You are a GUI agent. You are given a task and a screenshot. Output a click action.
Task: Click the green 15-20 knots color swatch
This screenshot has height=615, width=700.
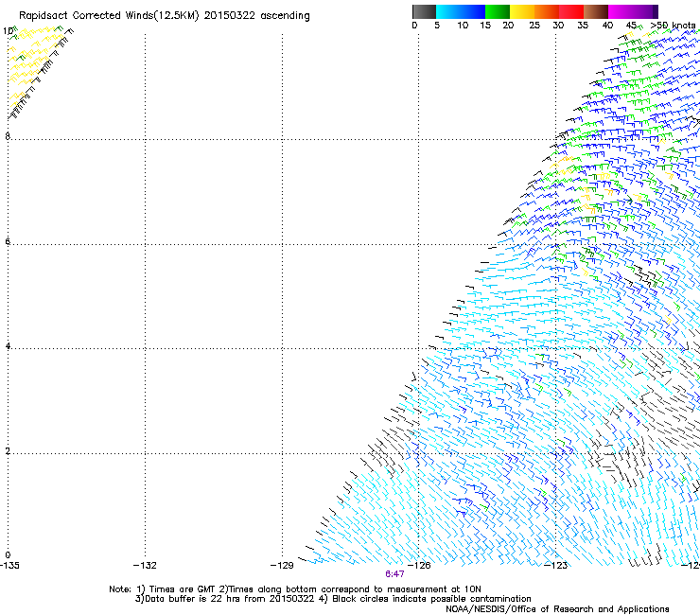click(498, 11)
